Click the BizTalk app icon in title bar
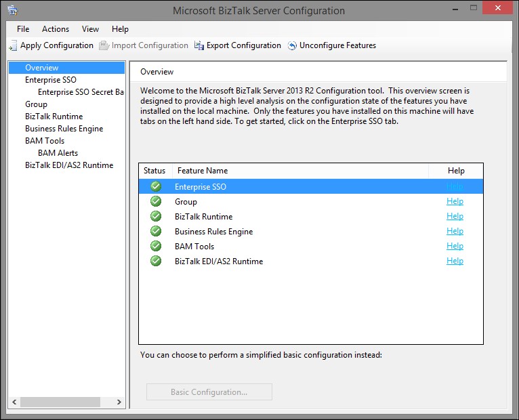519x420 pixels. [x=13, y=11]
